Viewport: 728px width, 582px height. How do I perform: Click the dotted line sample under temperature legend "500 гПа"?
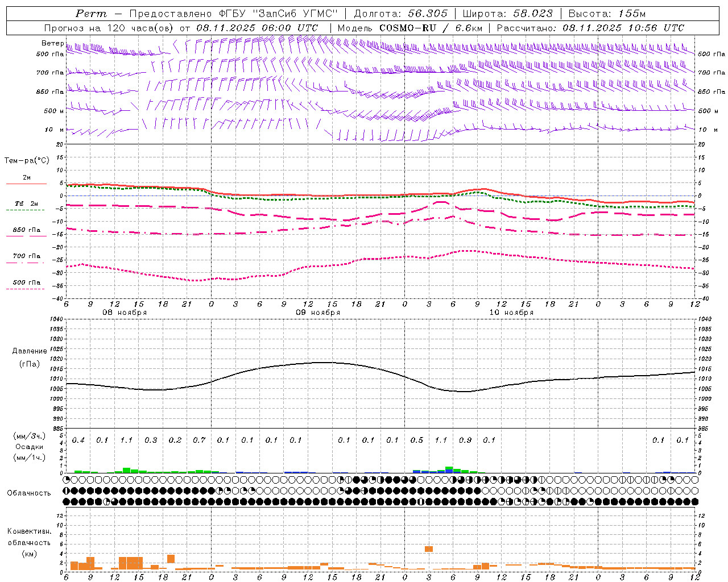point(26,289)
